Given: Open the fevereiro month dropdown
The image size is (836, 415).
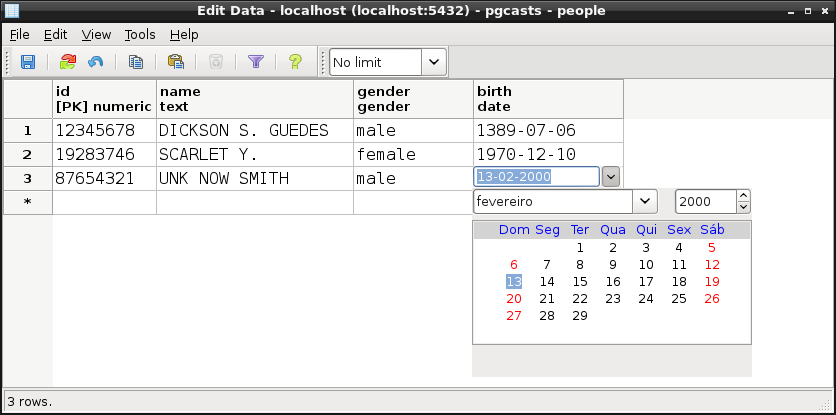Looking at the screenshot, I should point(645,201).
